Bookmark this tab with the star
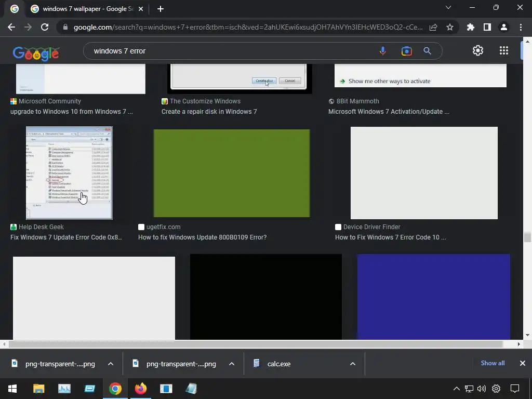Image resolution: width=532 pixels, height=399 pixels. 450,27
